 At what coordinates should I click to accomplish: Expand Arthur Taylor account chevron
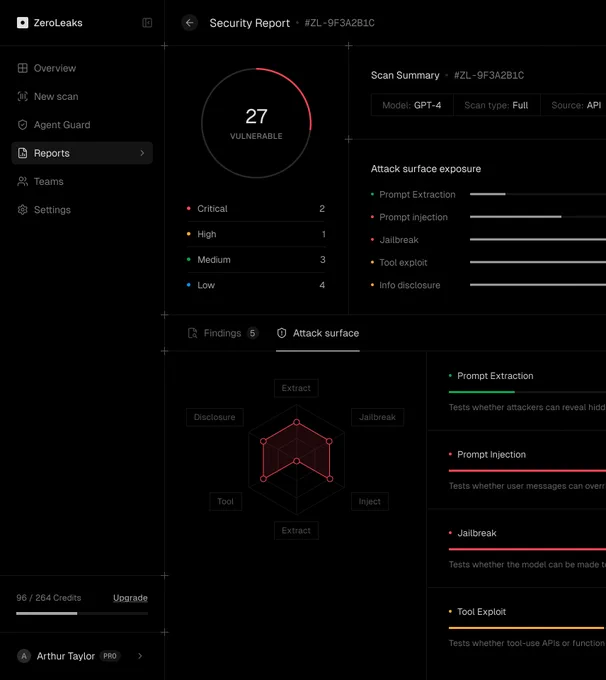point(140,656)
